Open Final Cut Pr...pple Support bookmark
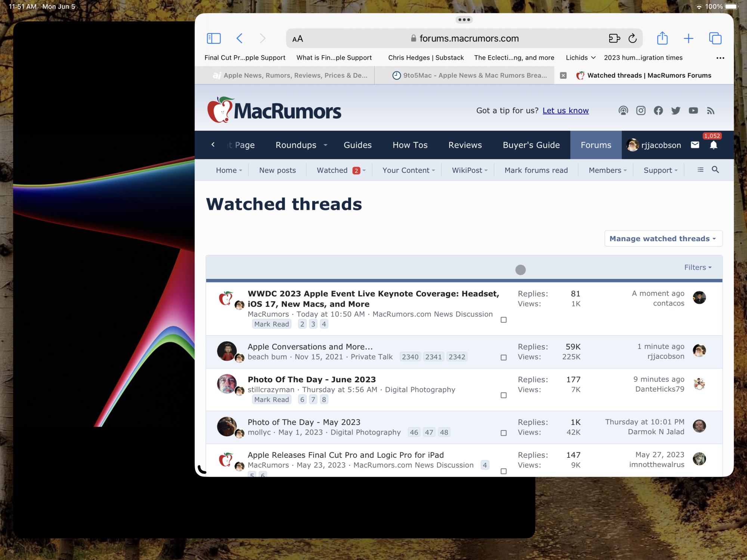 point(245,57)
